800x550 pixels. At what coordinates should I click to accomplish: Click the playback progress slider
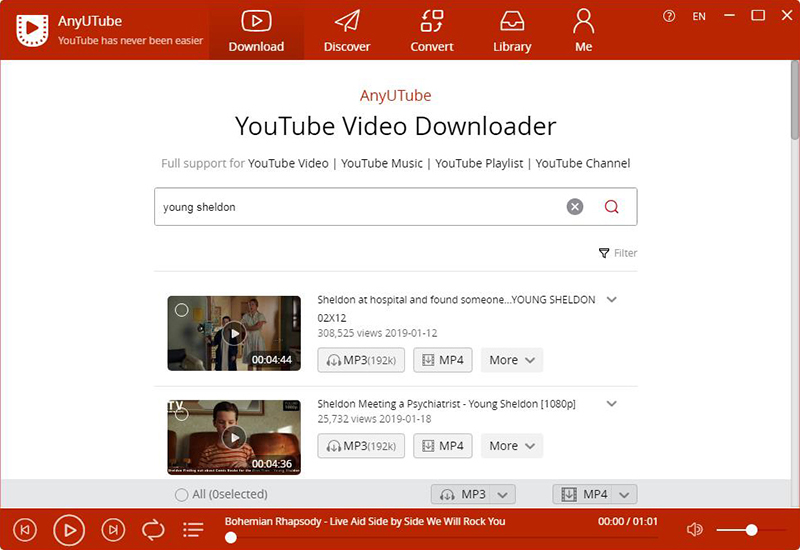[x=441, y=537]
